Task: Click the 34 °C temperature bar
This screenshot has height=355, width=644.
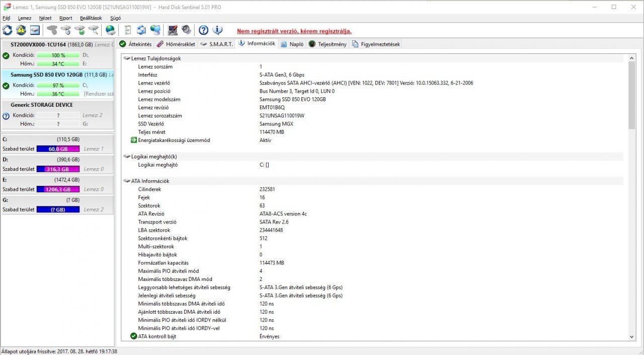Action: [x=58, y=64]
